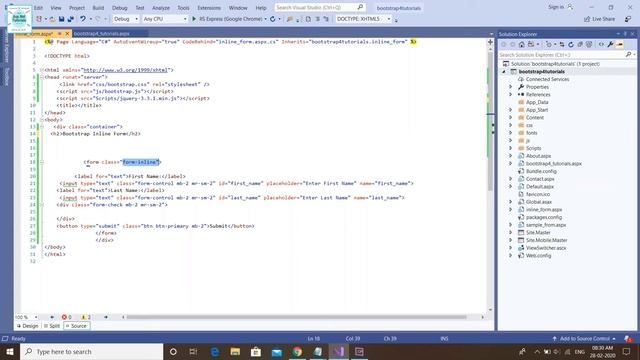
Task: Click the View Code icon in Solution Explorer
Action: click(x=601, y=44)
